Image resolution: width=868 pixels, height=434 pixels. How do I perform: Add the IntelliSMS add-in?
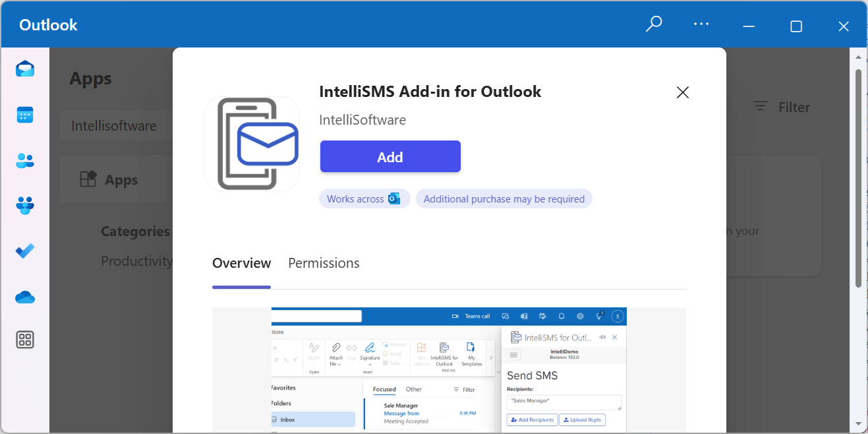(x=390, y=156)
